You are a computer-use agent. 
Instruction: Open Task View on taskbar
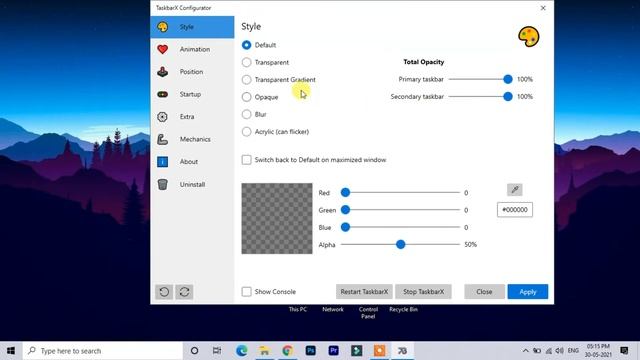(x=217, y=351)
